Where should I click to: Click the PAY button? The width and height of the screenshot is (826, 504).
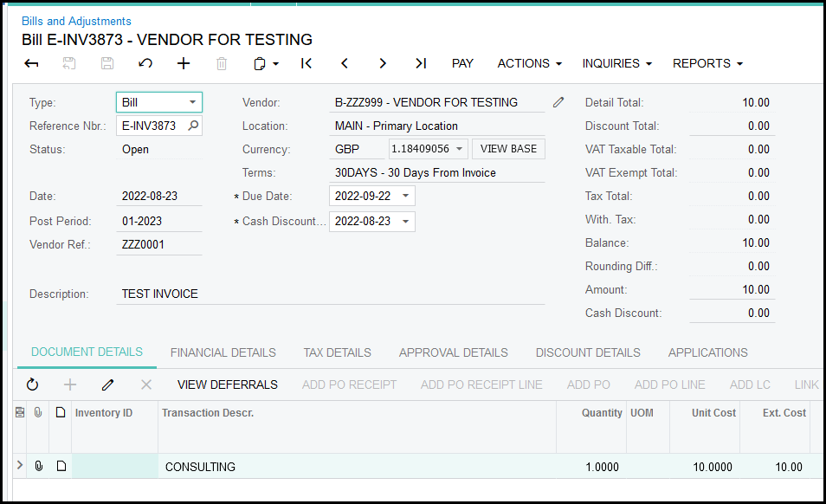click(x=462, y=63)
